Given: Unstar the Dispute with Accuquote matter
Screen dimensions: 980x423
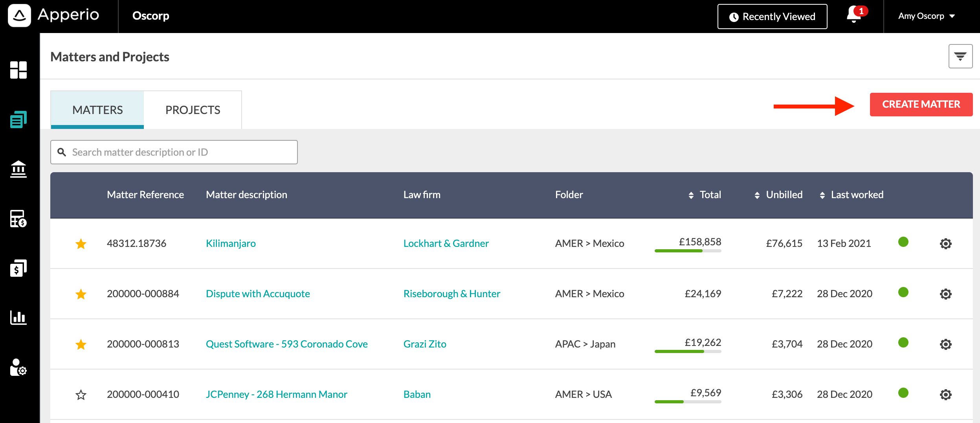Looking at the screenshot, I should 81,294.
